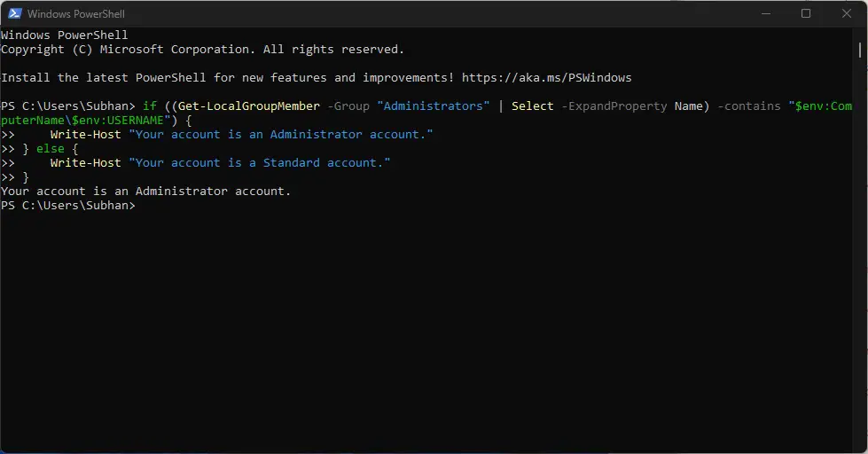
Task: Close the Windows PowerShell window
Action: tap(847, 13)
